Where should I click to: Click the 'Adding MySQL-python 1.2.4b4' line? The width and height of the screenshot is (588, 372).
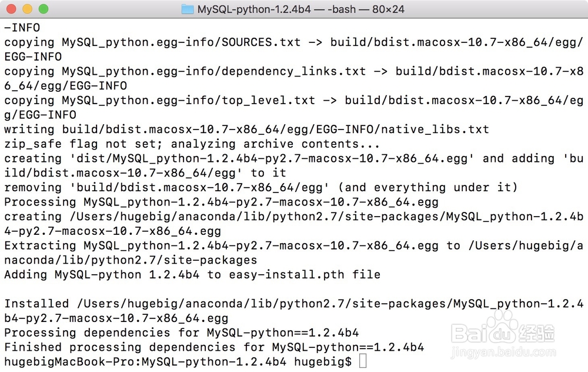(192, 274)
